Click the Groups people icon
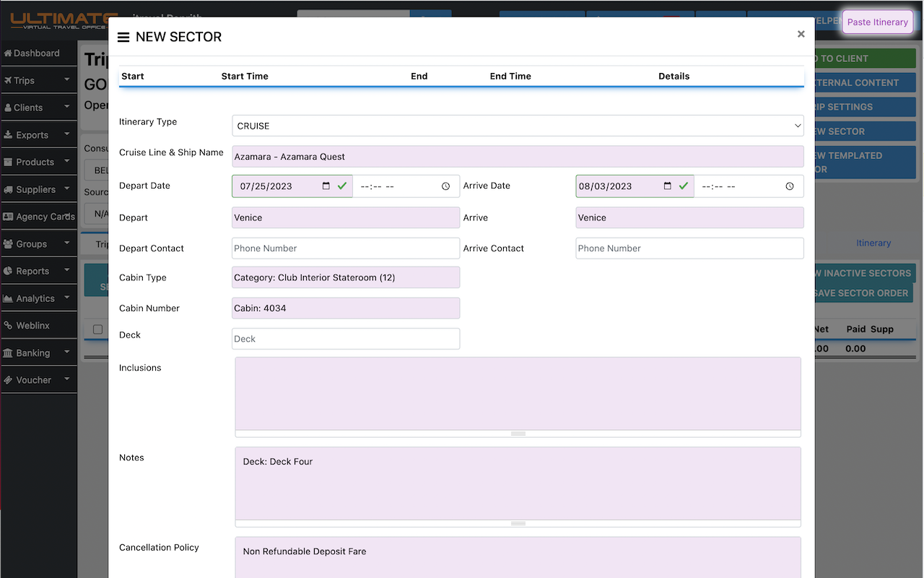The height and width of the screenshot is (578, 924). tap(8, 243)
